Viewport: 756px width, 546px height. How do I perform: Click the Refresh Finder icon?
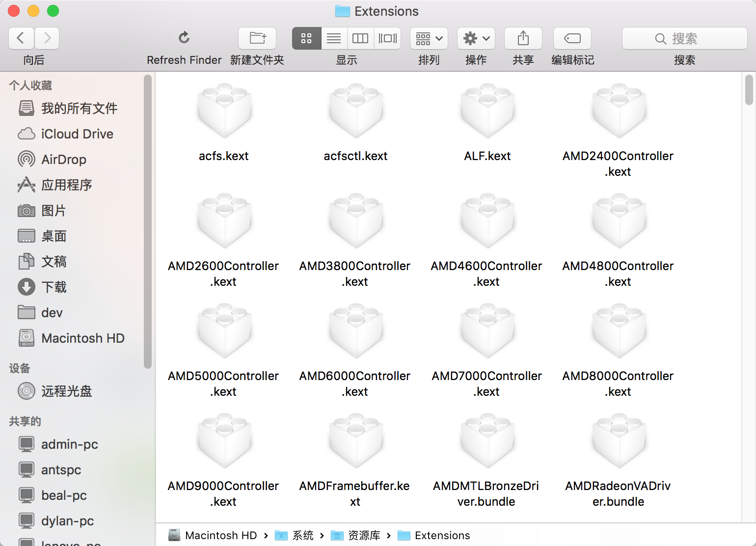(x=184, y=38)
